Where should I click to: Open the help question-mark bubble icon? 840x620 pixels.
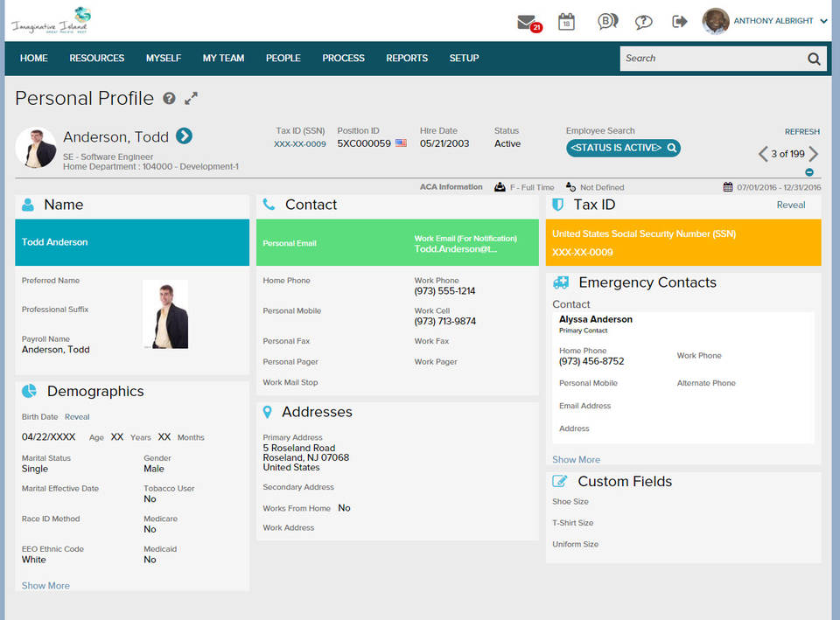coord(642,23)
